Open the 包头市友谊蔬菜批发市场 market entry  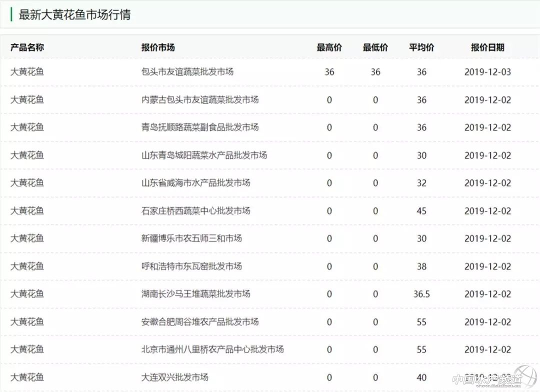point(187,71)
